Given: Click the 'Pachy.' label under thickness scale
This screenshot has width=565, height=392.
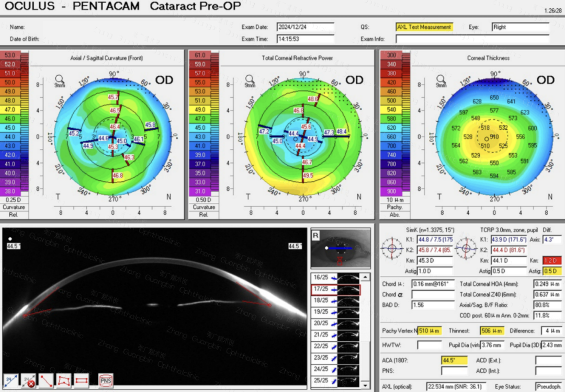Looking at the screenshot, I should coord(391,207).
